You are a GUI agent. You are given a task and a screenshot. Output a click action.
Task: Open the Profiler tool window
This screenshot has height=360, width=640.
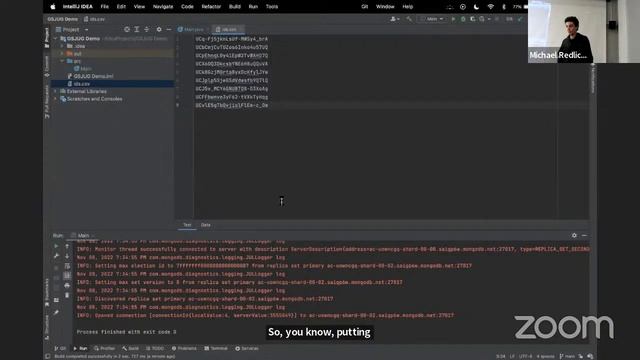pos(104,348)
